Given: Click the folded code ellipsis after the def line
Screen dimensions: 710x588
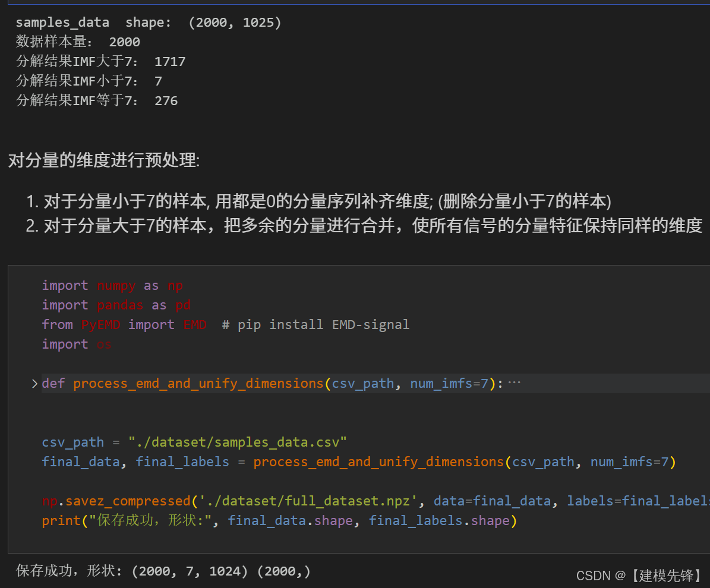Looking at the screenshot, I should (514, 383).
